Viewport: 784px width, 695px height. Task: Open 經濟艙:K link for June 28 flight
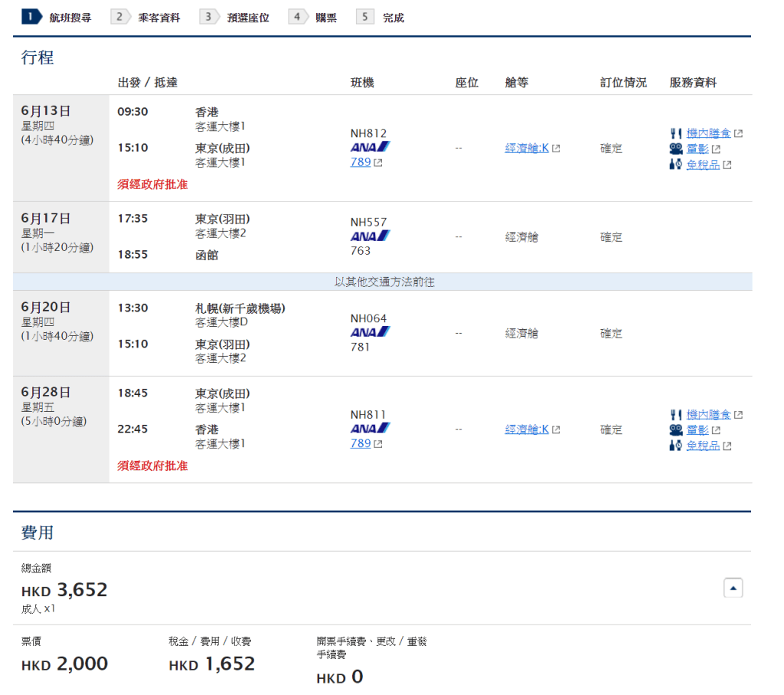[x=527, y=429]
